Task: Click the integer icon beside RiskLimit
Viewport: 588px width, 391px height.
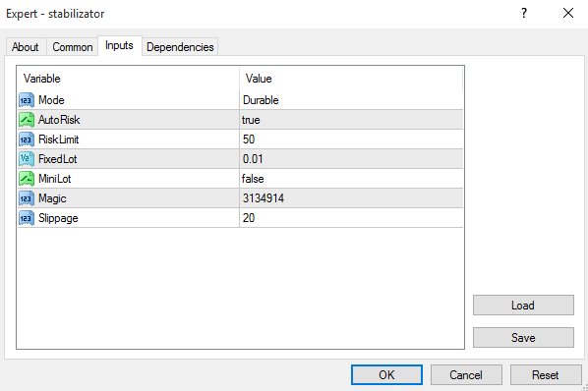Action: pos(27,140)
